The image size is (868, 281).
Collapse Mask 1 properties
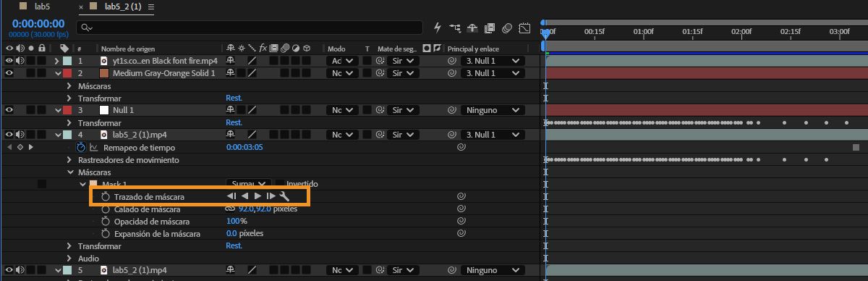[x=82, y=184]
